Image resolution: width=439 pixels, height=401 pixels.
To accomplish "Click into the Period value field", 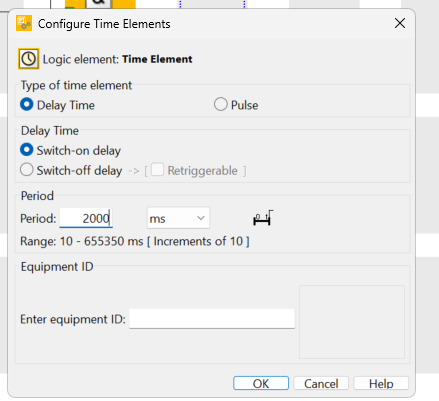I will 86,218.
